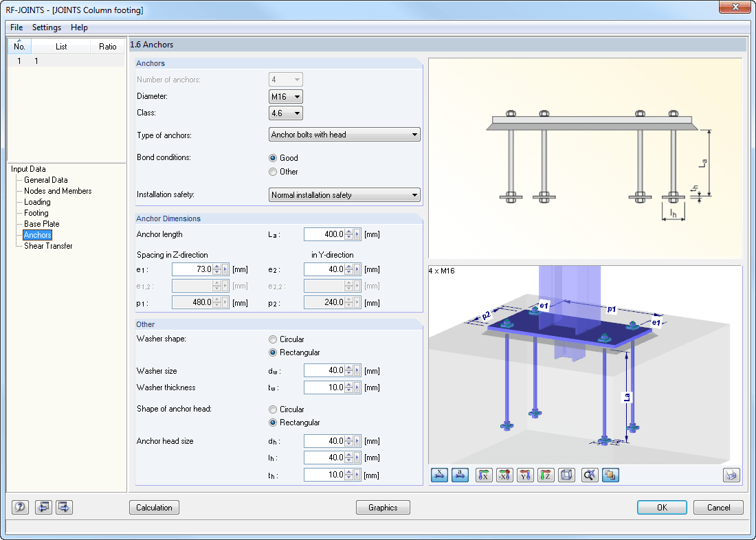Toggle the dimension lines X view button
The width and height of the screenshot is (756, 540).
[439, 475]
